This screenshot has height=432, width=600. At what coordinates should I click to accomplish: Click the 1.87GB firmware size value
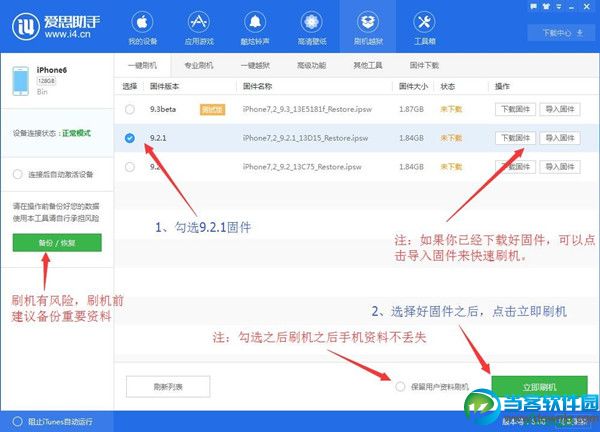(x=411, y=109)
